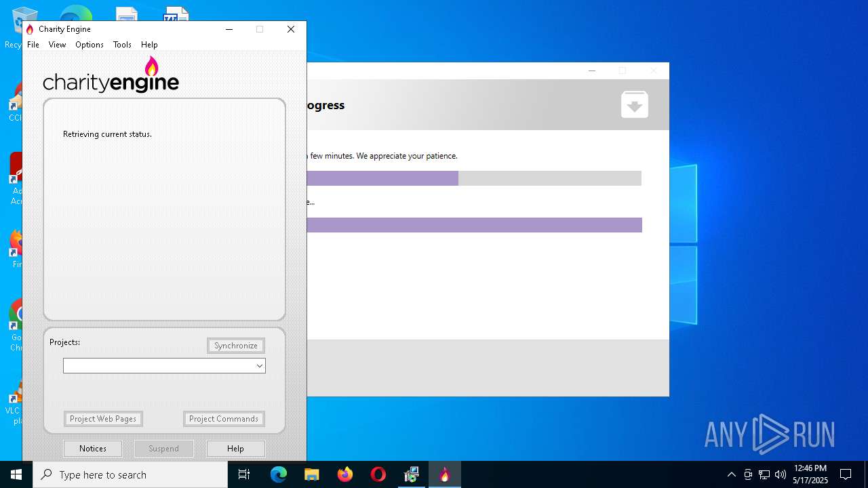
Task: Open the Help menu in menu bar
Action: point(149,45)
